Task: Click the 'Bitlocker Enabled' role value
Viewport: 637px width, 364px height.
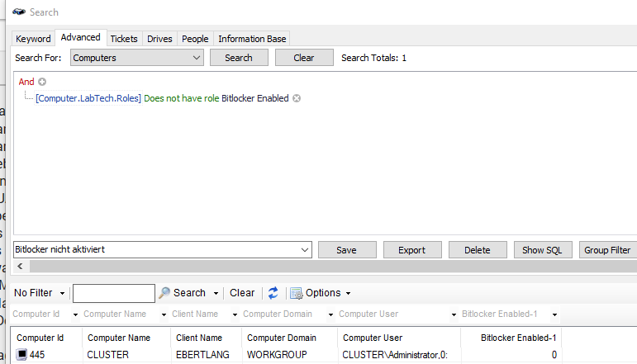Action: (255, 98)
